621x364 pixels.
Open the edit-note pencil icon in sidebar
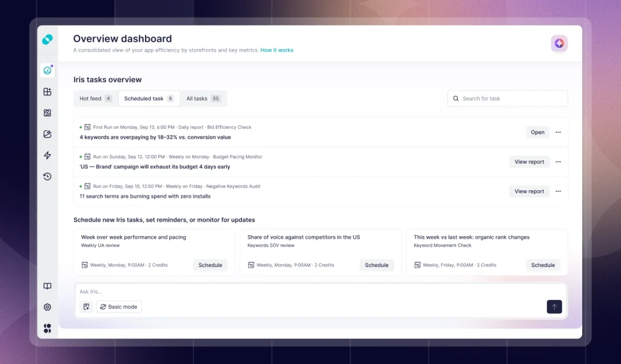tap(47, 134)
